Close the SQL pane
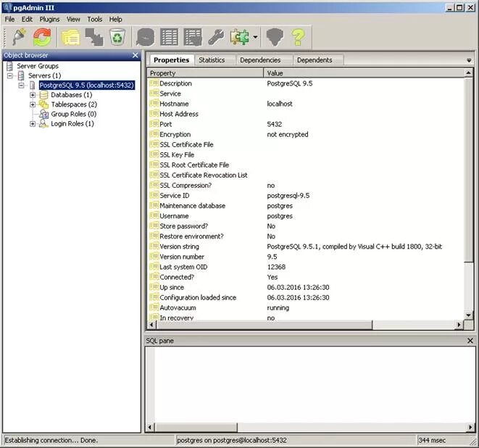Image resolution: width=479 pixels, height=448 pixels. pos(470,341)
